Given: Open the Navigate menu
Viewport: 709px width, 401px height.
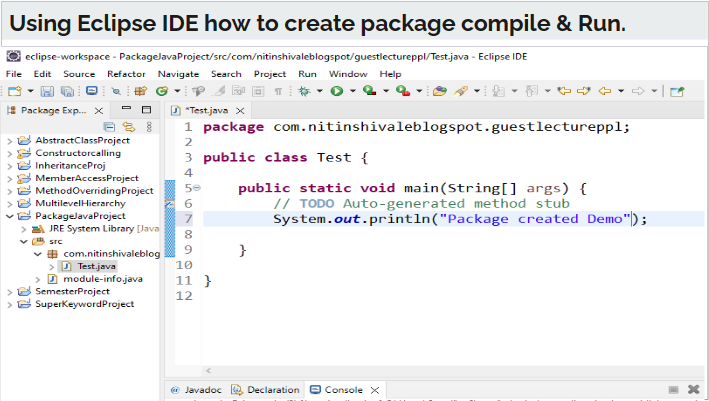Looking at the screenshot, I should [x=178, y=74].
